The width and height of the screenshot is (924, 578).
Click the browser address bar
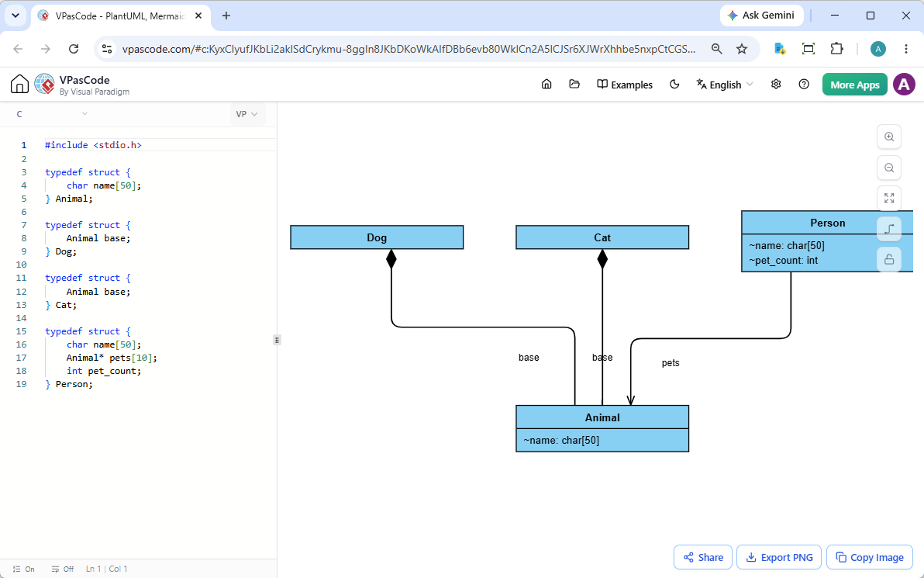pyautogui.click(x=407, y=49)
